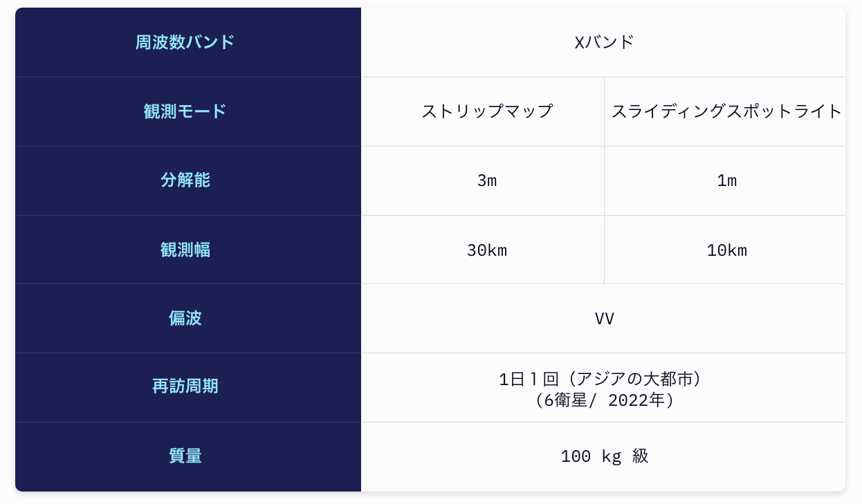This screenshot has width=862, height=504.
Task: Click the 分解能 row header
Action: click(188, 180)
